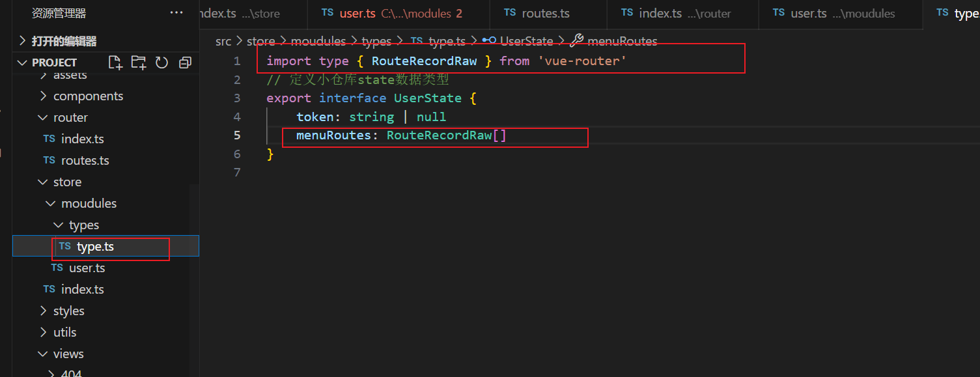This screenshot has height=377, width=980.
Task: Open the Explorer more actions ellipsis
Action: click(175, 12)
